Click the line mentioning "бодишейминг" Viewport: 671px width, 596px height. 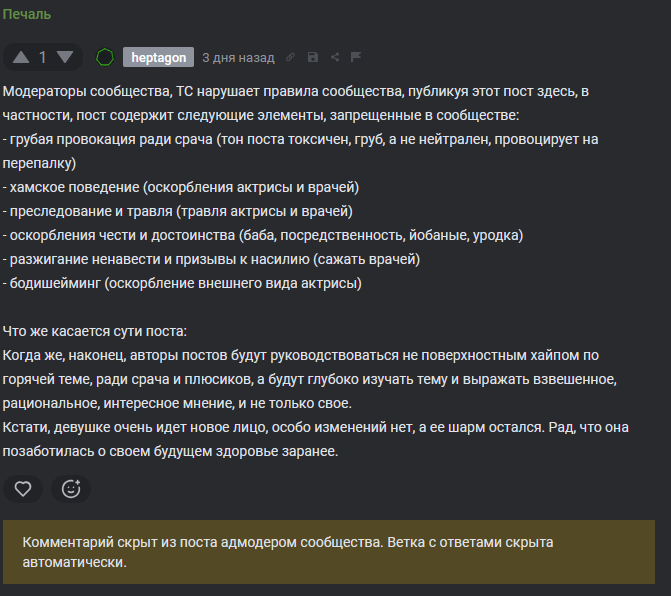183,283
